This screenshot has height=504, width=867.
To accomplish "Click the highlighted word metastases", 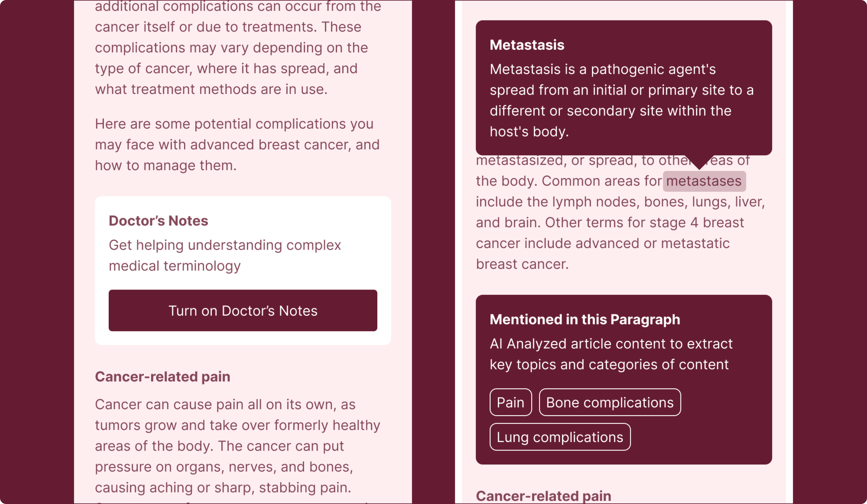I will 704,181.
